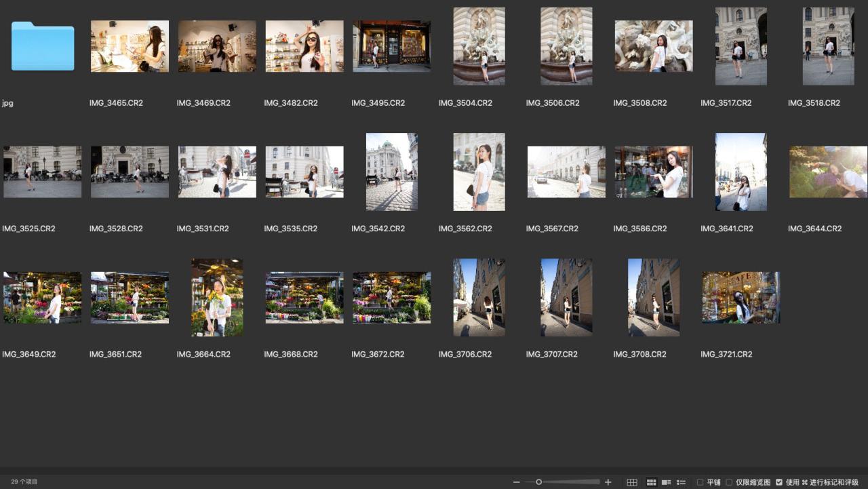Image resolution: width=868 pixels, height=489 pixels.
Task: Select the IMG_3706.CR2 street photo
Action: 479,297
